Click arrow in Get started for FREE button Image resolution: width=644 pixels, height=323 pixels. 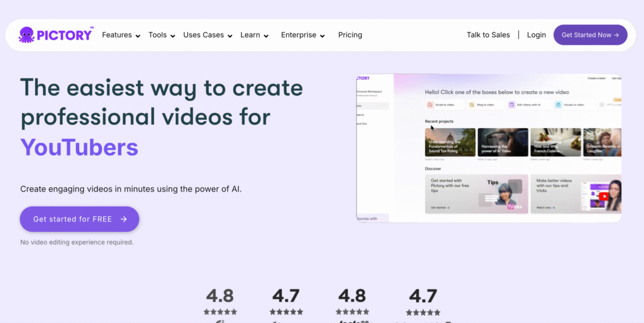124,219
